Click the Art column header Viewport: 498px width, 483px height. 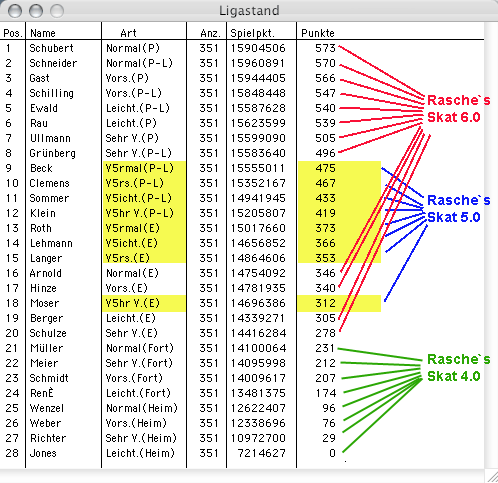(x=128, y=33)
